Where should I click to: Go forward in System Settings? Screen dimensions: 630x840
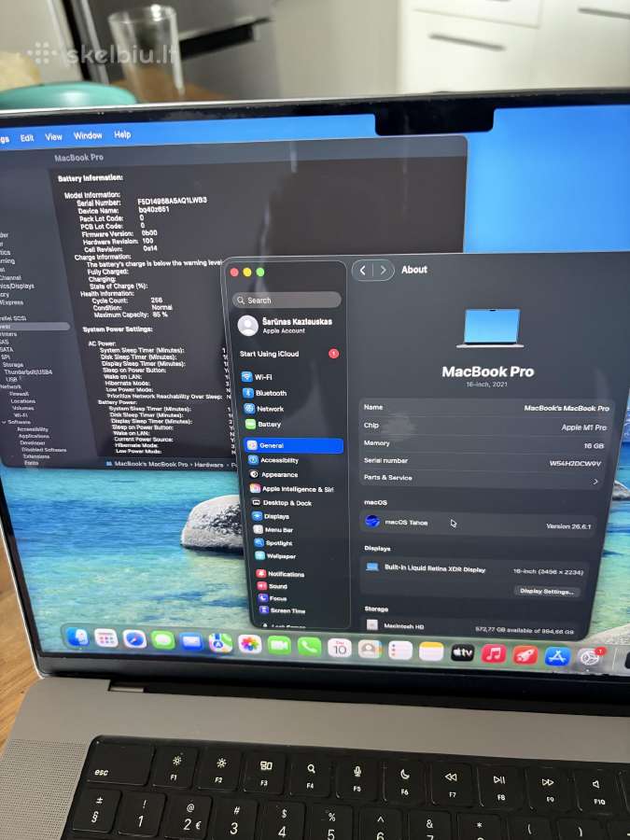coord(383,270)
